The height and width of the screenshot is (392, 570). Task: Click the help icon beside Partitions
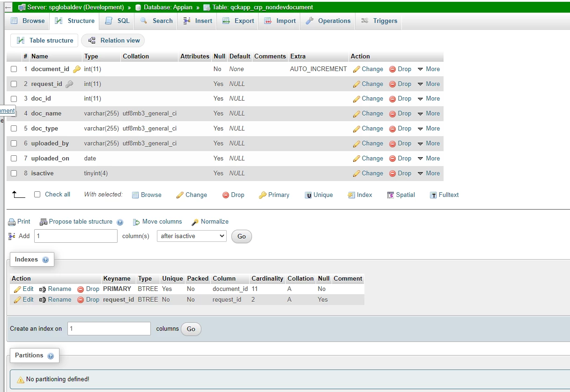[51, 356]
